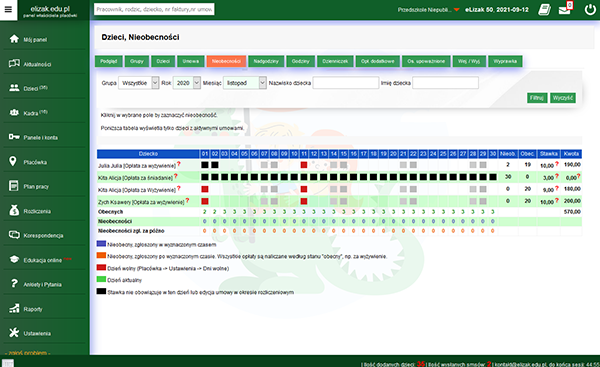Click question mark next to stawka 9,00
Viewport: 600px width, 367px height.
[557, 188]
